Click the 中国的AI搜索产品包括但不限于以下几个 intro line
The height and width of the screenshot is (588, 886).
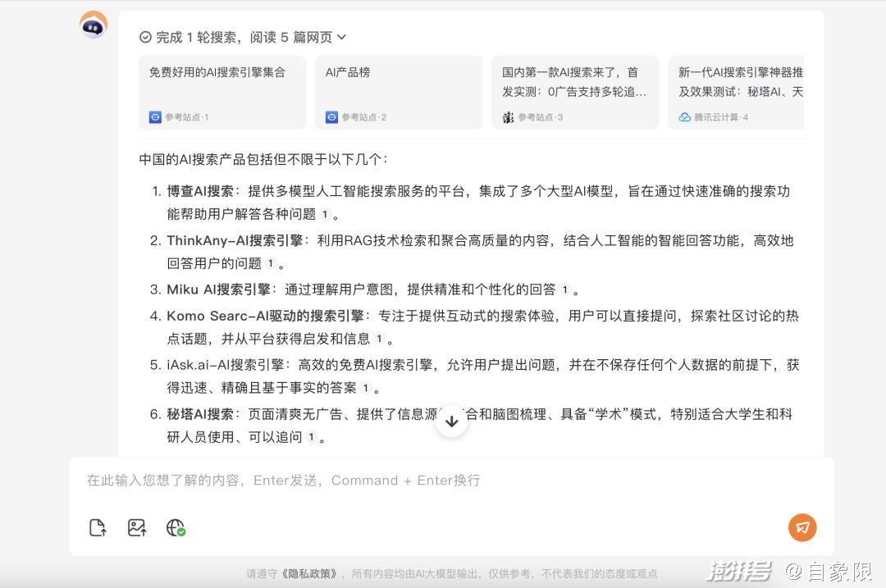[x=263, y=159]
